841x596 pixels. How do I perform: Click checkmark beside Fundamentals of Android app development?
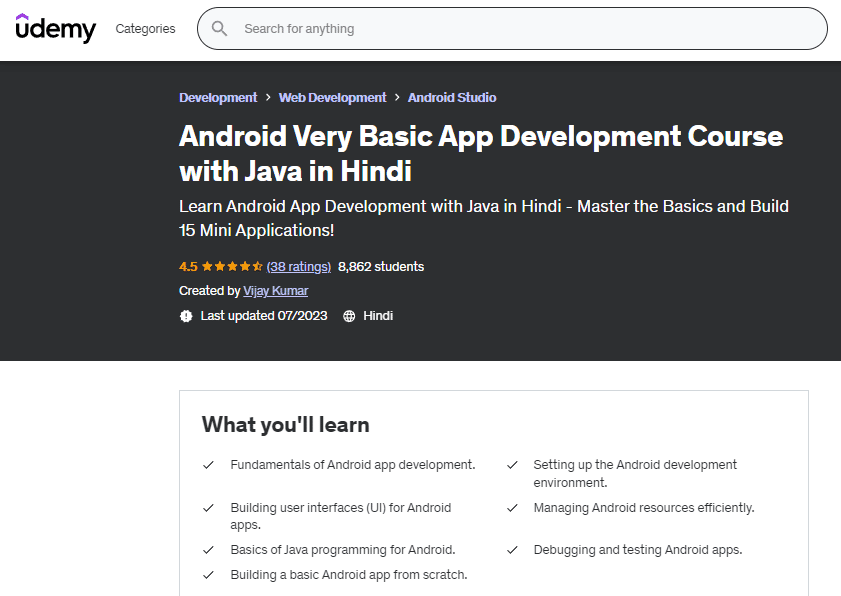209,465
